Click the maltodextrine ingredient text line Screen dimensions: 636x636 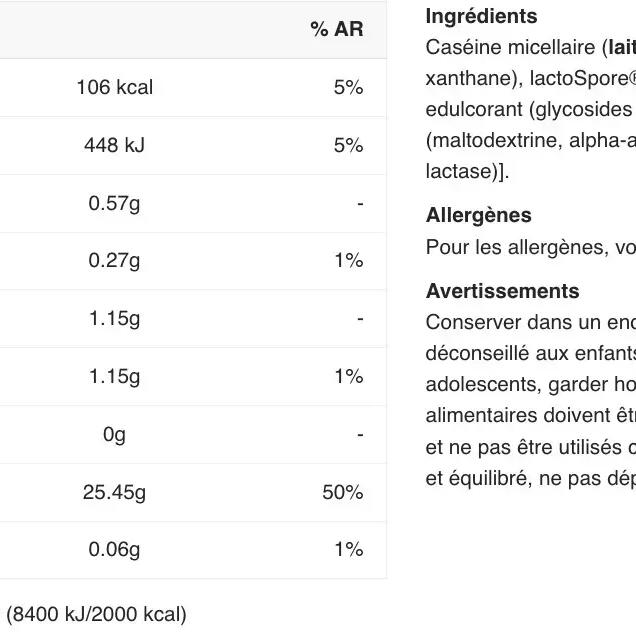pyautogui.click(x=531, y=141)
